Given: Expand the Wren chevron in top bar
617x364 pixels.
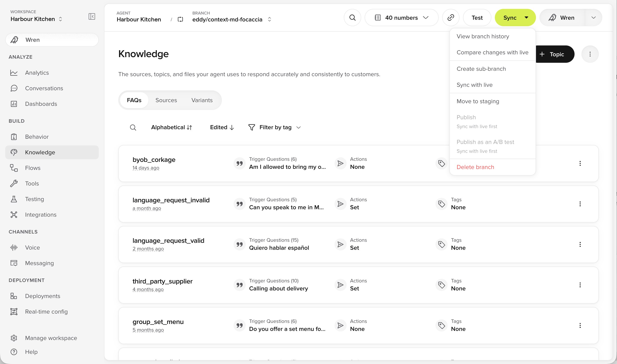Looking at the screenshot, I should [x=593, y=18].
